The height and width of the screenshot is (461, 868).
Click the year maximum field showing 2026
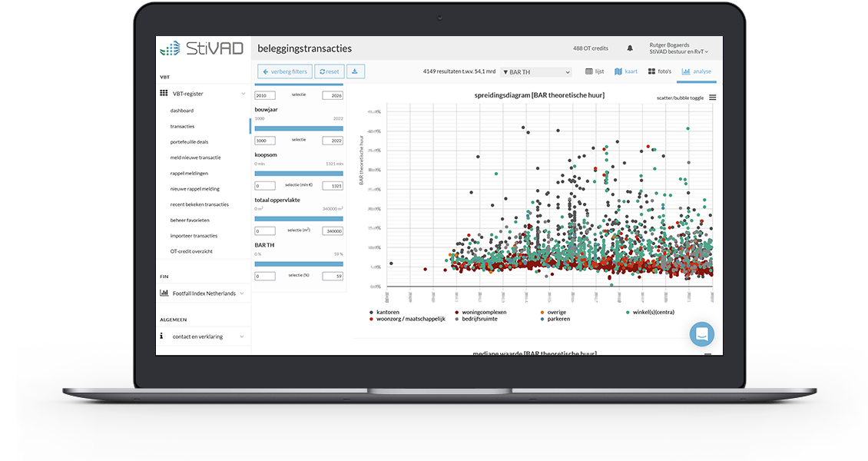tap(333, 95)
